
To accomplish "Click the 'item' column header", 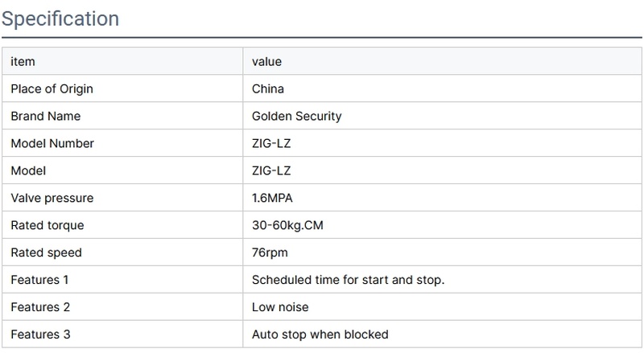I will (x=23, y=61).
